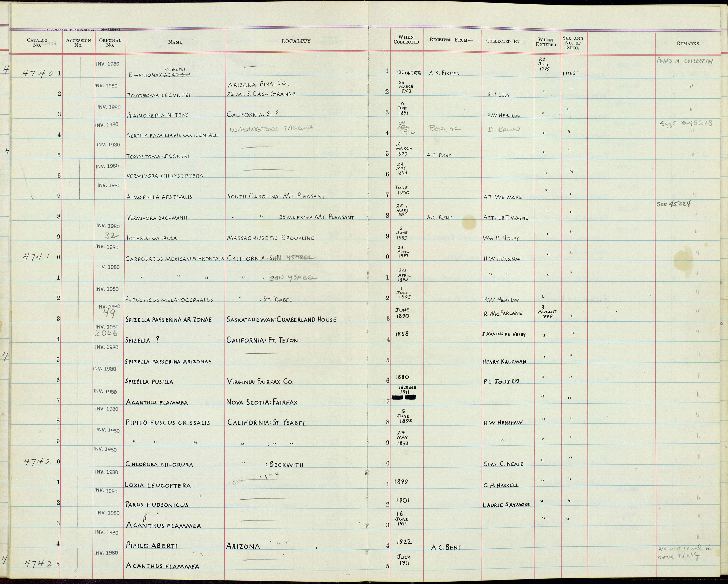Select collector 'R. McFarlane'
728x584 pixels.
coord(503,313)
